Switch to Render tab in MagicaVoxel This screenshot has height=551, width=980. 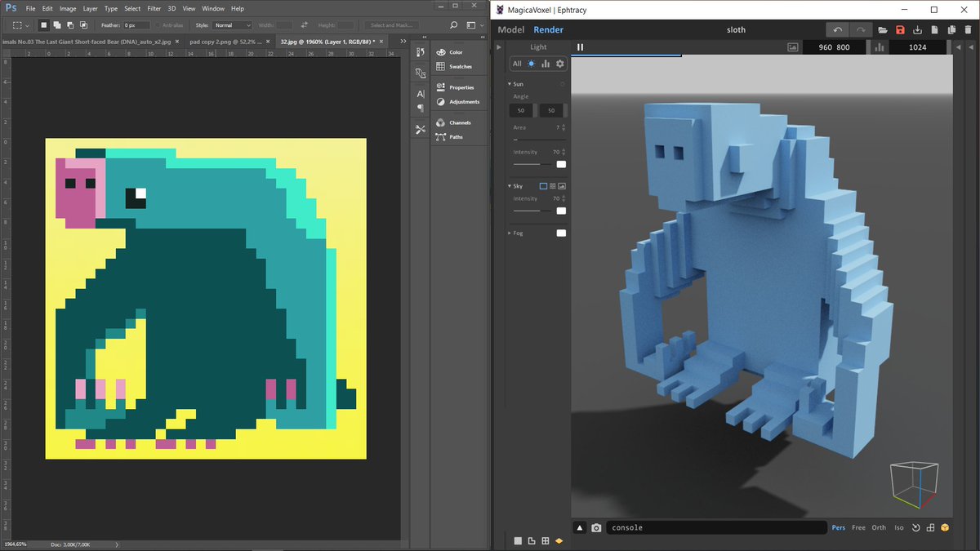point(549,30)
